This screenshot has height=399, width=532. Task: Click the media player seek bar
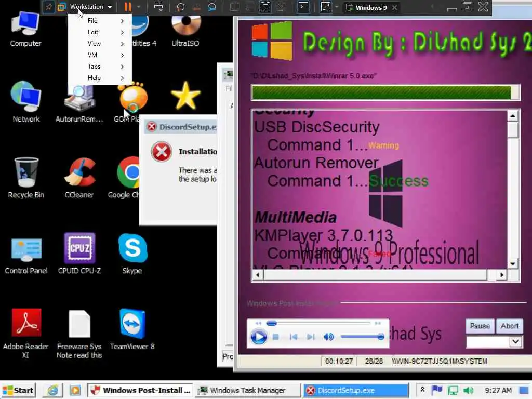pyautogui.click(x=318, y=323)
